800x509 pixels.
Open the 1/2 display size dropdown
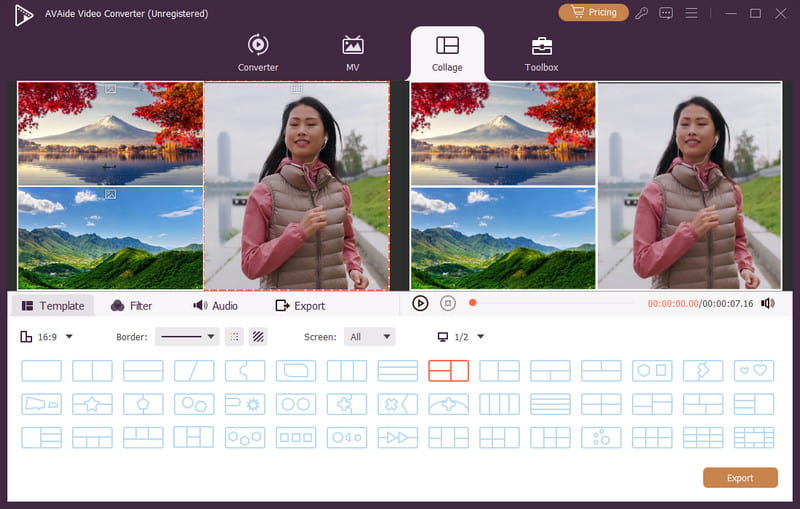click(x=461, y=337)
